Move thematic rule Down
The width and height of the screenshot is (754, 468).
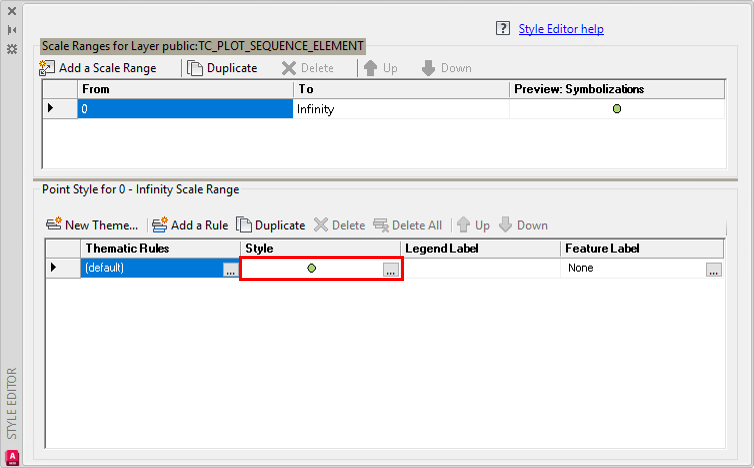point(523,225)
